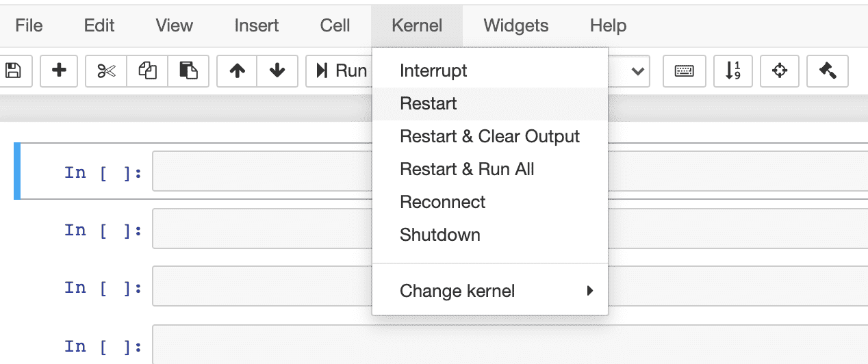
Task: Choose Interrupt in the Kernel menu
Action: point(433,70)
